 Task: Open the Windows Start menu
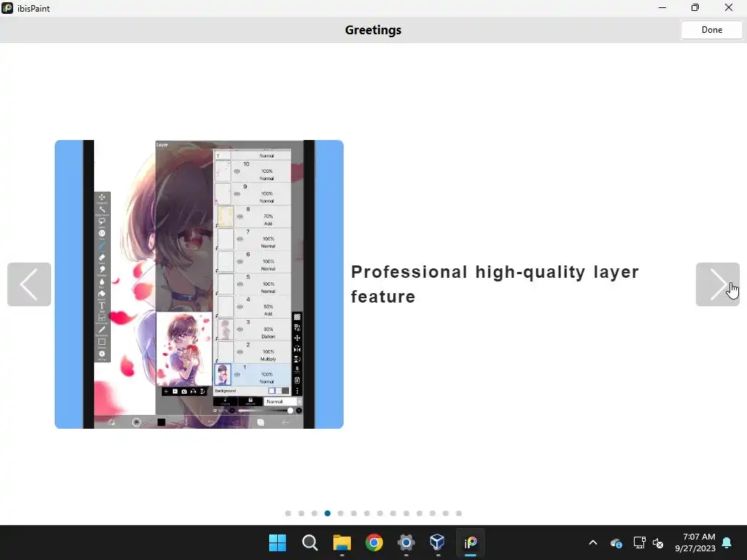tap(277, 542)
